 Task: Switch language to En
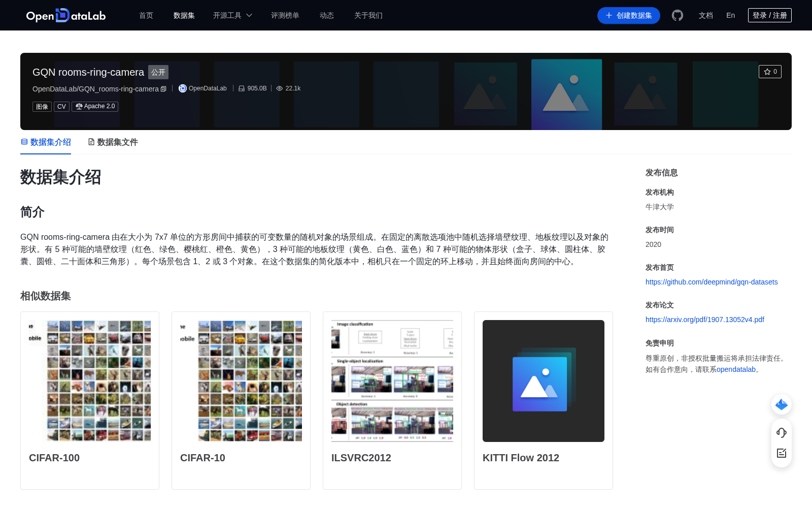point(731,15)
